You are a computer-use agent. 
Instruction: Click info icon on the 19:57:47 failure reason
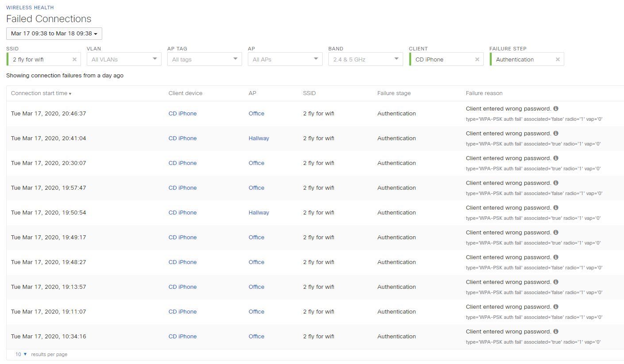(556, 183)
